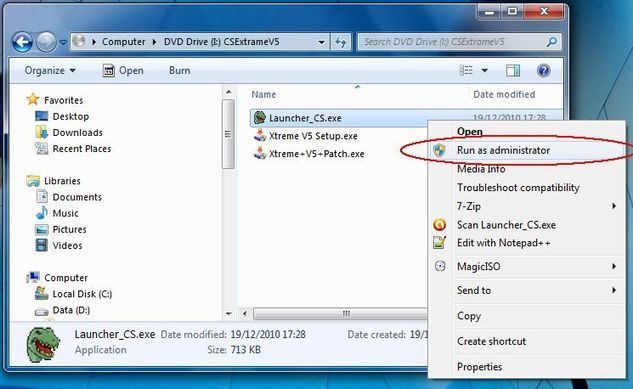Screen dimensions: 633x389
Task: Click the Computer breadcrumb in address bar
Action: (123, 42)
